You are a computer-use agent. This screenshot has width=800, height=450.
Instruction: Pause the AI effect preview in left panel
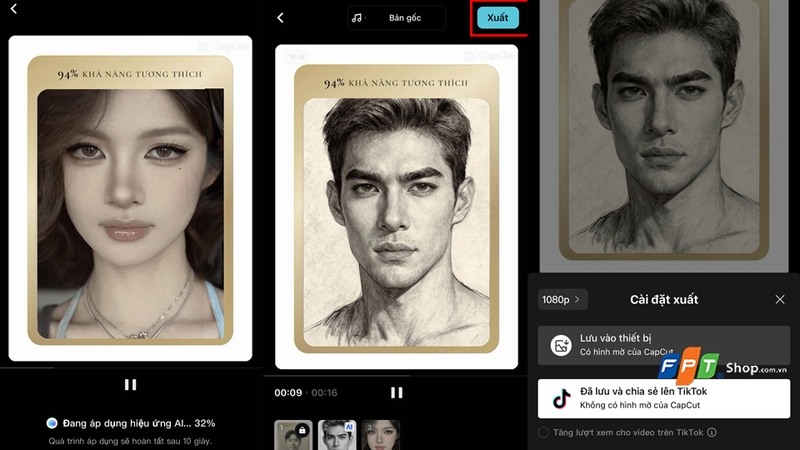130,385
